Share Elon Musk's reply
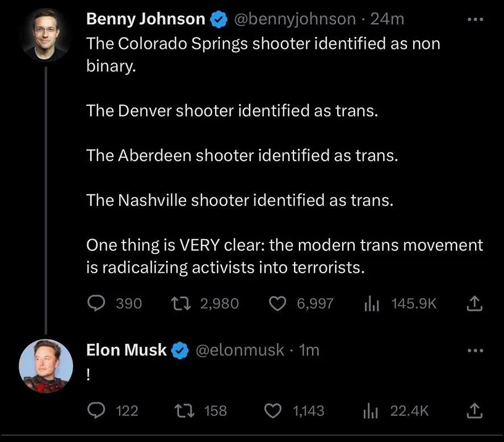The image size is (504, 442). coord(474,410)
